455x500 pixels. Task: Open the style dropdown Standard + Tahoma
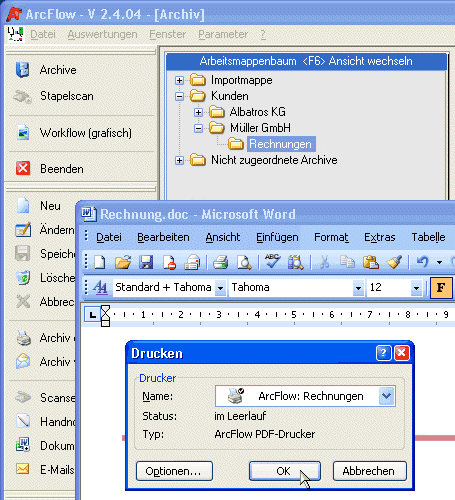click(220, 288)
